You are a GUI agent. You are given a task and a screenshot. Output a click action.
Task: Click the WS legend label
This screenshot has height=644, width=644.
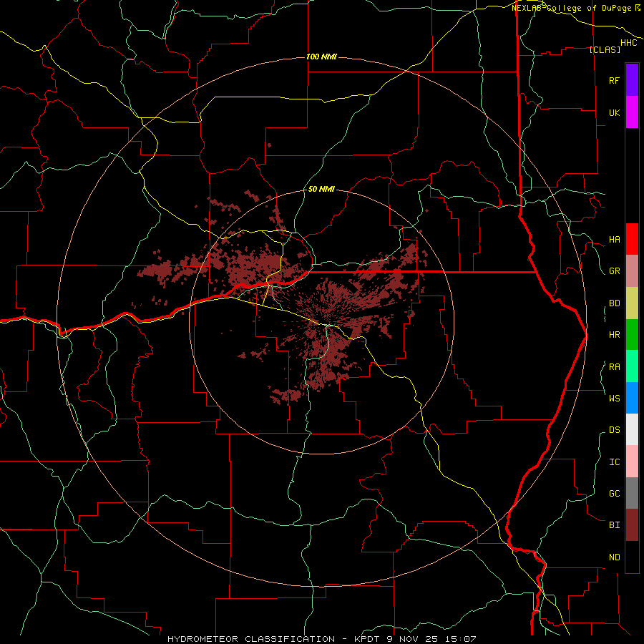tap(614, 398)
